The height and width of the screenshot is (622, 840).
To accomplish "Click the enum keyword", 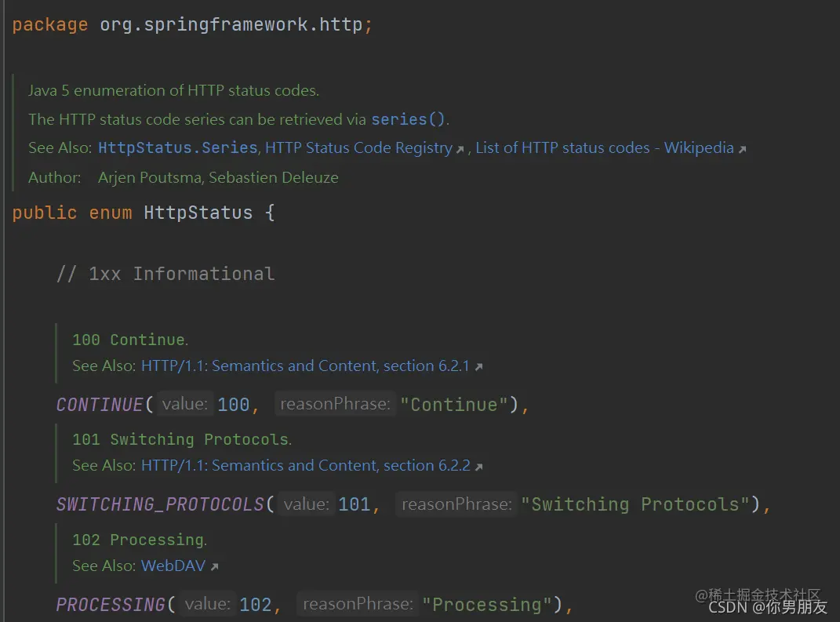I will 111,213.
